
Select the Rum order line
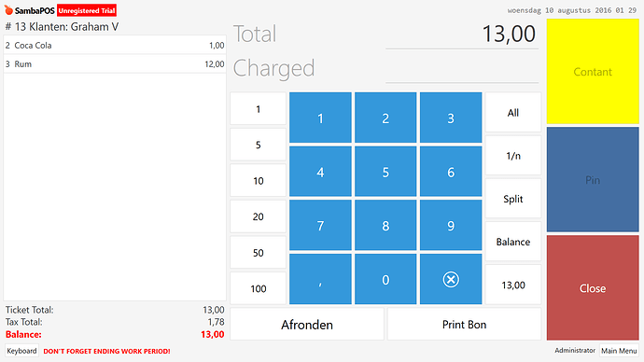[115, 64]
